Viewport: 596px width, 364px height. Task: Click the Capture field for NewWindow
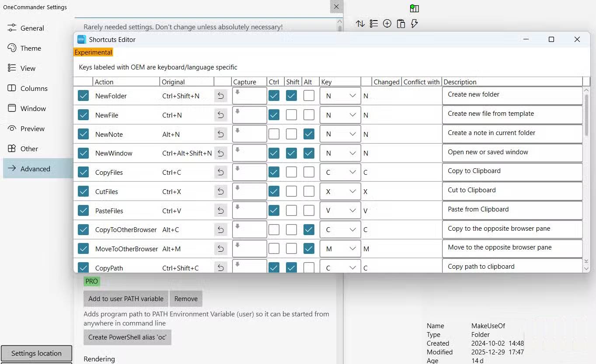249,153
